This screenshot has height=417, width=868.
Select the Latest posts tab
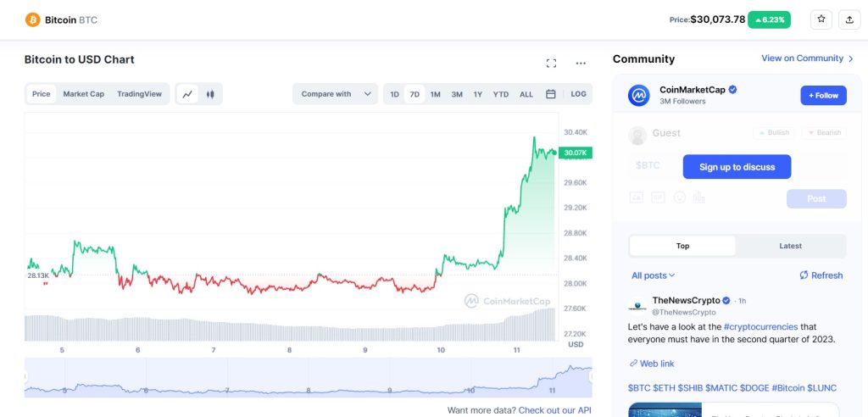791,246
